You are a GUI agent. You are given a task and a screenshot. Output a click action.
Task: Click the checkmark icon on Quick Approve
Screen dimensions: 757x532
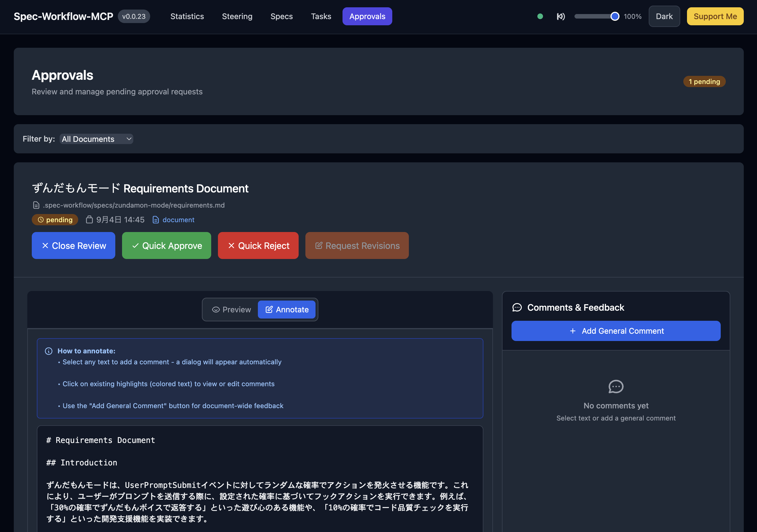click(135, 245)
